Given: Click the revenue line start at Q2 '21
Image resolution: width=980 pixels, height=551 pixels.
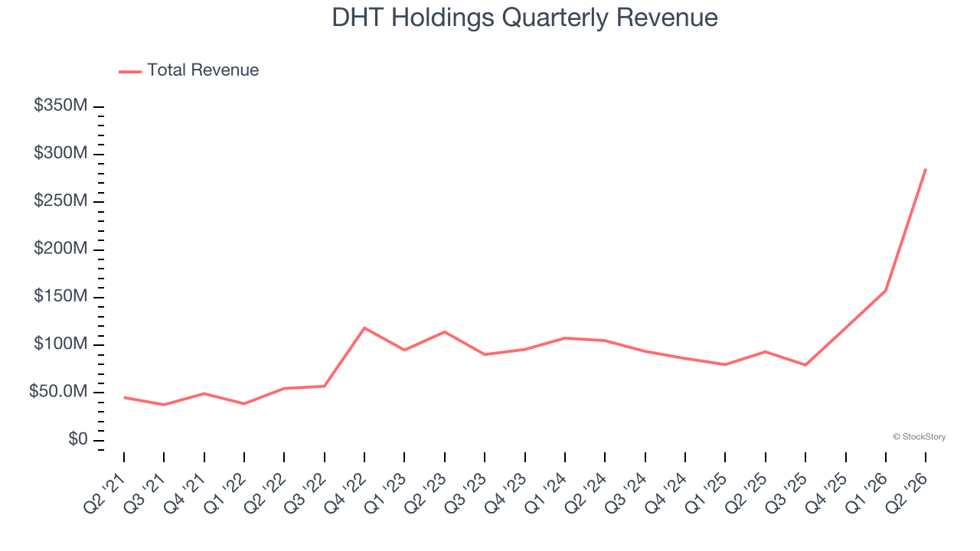Looking at the screenshot, I should 124,397.
